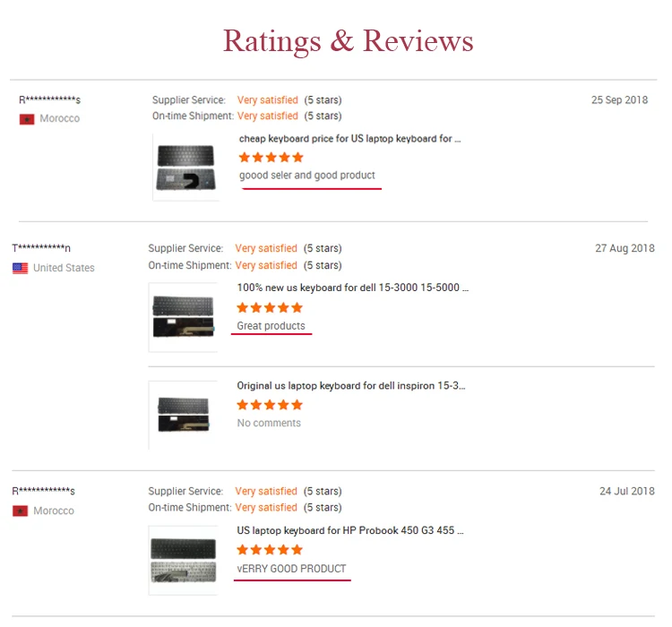Click the Morocco flag icon in first review

point(27,119)
